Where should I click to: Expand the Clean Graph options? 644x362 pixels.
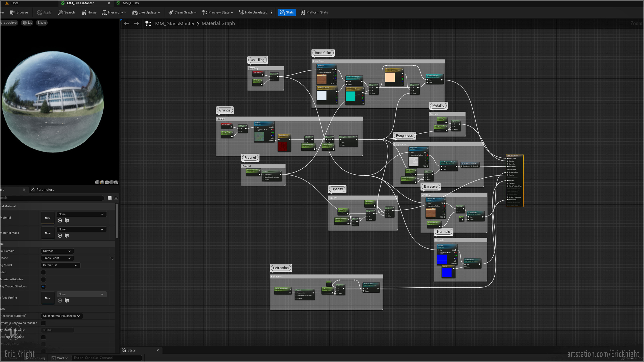182,12
